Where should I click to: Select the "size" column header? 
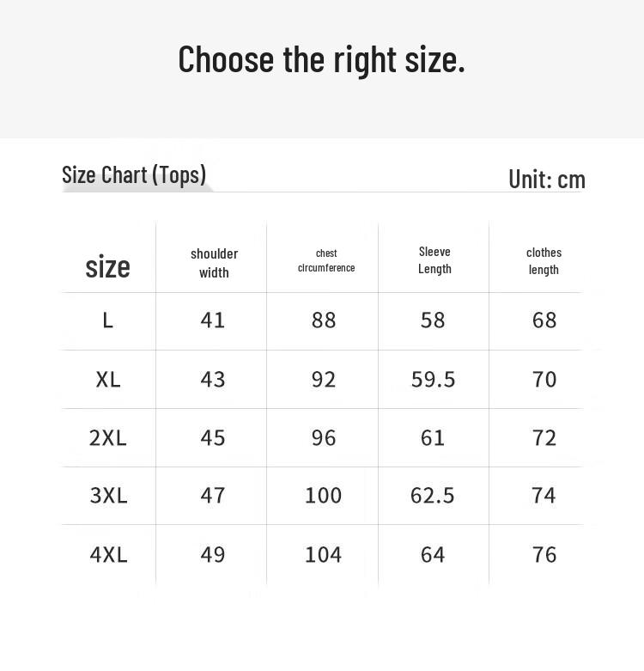[108, 266]
